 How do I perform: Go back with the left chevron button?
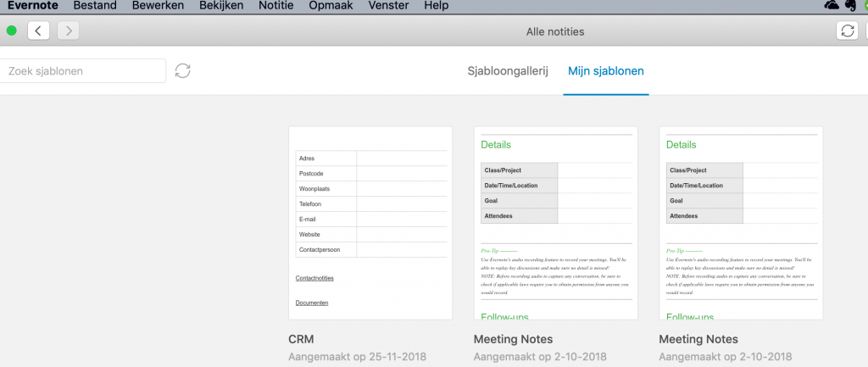tap(38, 31)
